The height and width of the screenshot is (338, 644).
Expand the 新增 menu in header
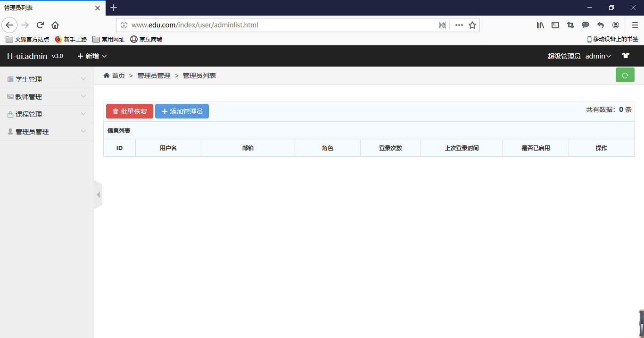pos(91,56)
